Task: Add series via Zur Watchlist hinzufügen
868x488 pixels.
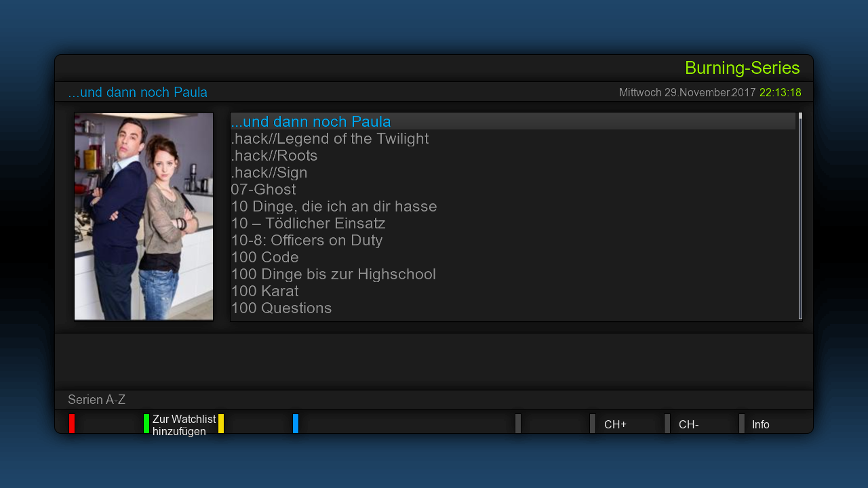Action: click(183, 425)
